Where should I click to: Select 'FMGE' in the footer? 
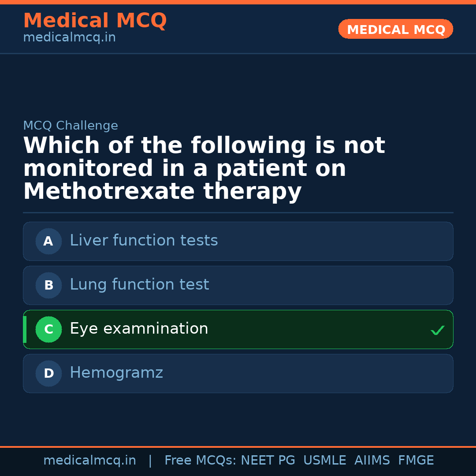pos(416,461)
